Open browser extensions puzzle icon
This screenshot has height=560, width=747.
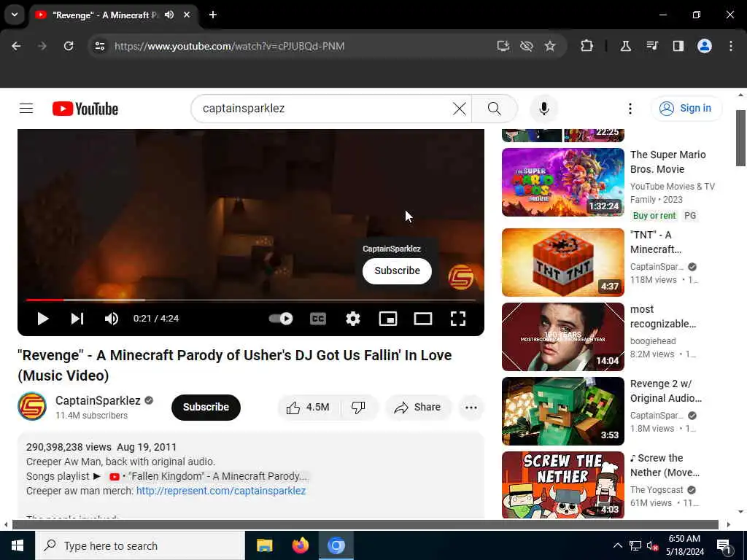point(587,46)
